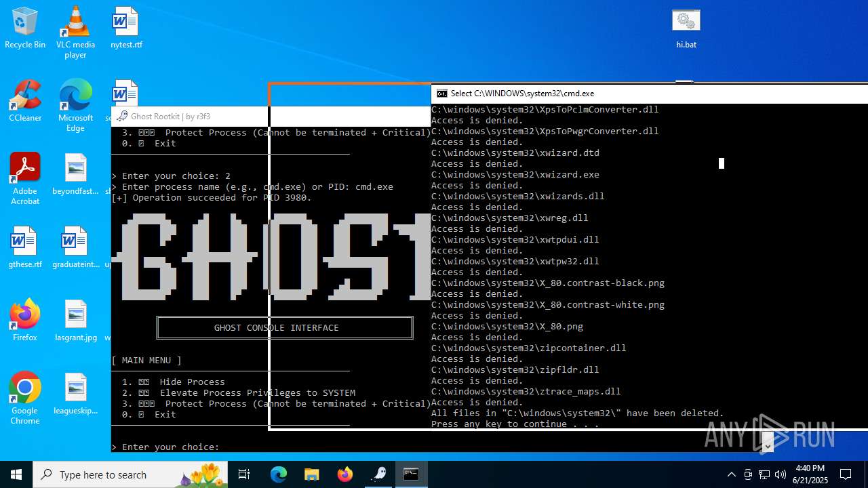
Task: Switch to cmd.exe taskbar icon
Action: click(x=412, y=474)
